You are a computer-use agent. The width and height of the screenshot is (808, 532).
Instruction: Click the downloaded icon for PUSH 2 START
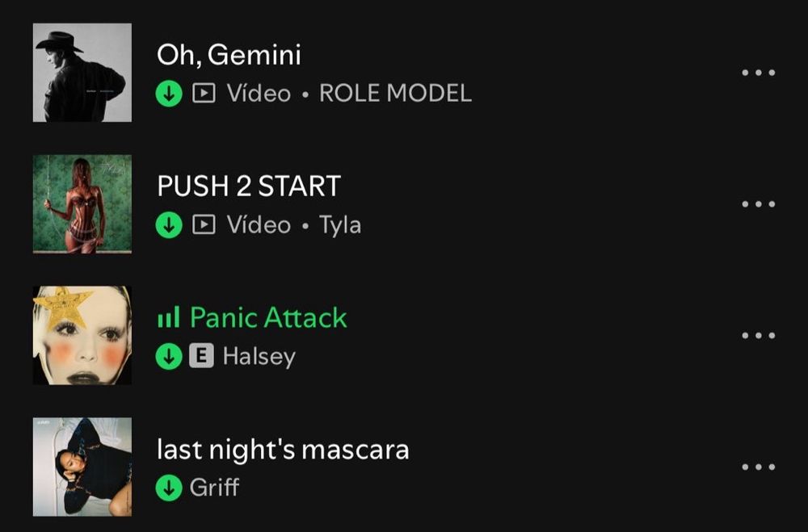169,225
